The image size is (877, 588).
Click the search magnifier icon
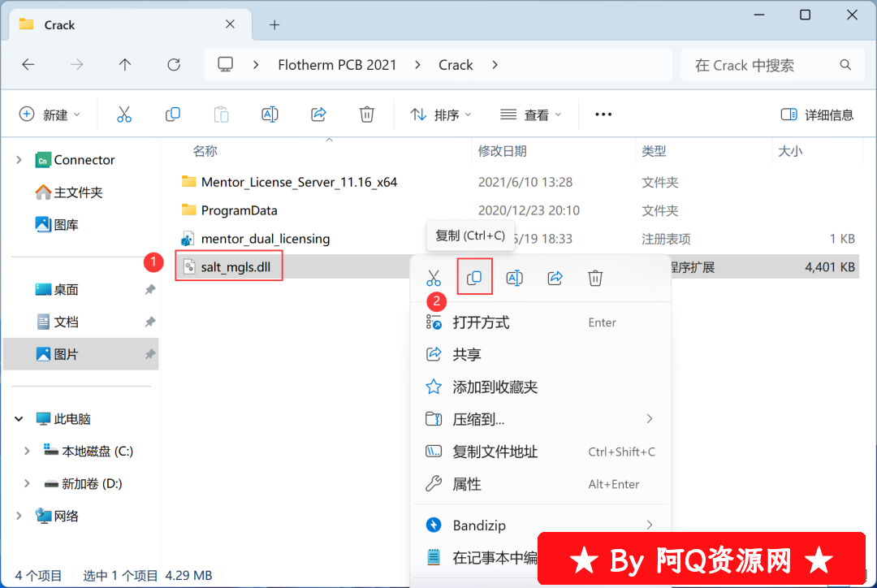click(x=845, y=65)
